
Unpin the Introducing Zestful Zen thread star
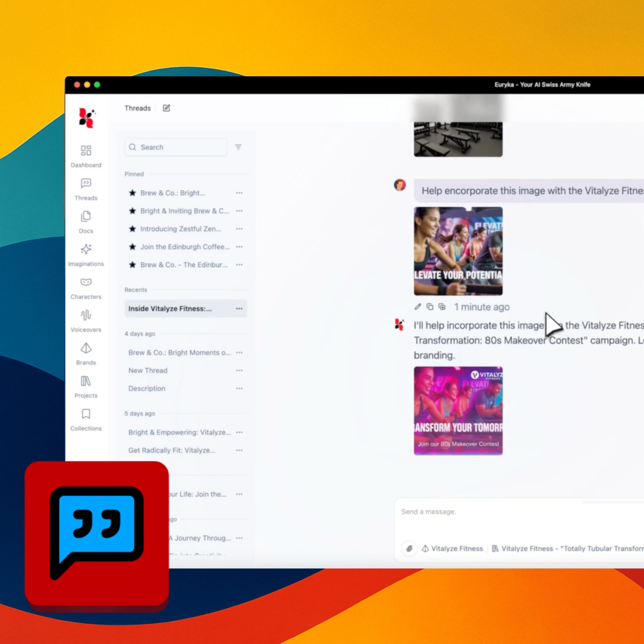[x=133, y=229]
